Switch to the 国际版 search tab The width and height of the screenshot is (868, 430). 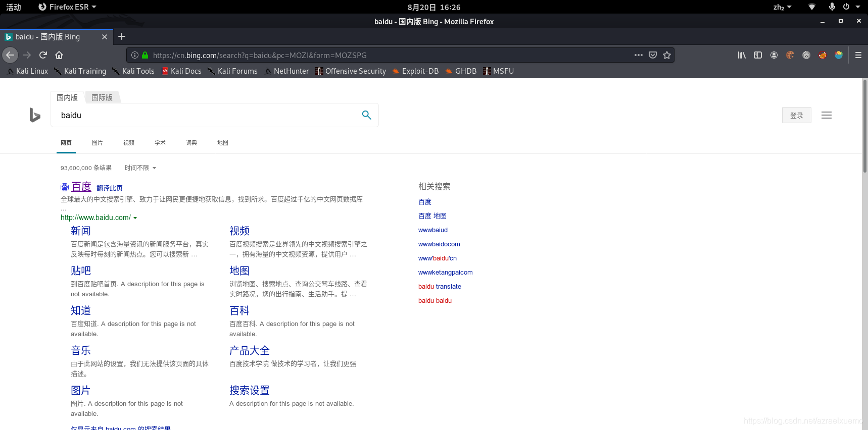coord(102,97)
